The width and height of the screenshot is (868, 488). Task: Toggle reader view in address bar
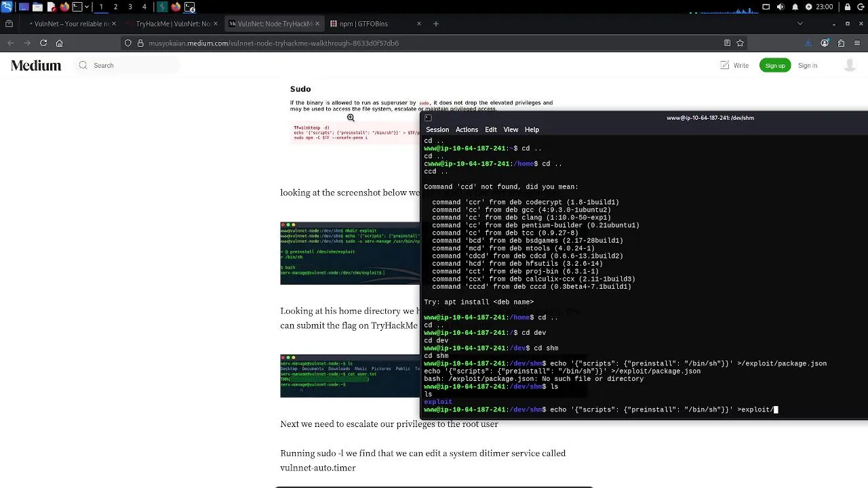727,43
